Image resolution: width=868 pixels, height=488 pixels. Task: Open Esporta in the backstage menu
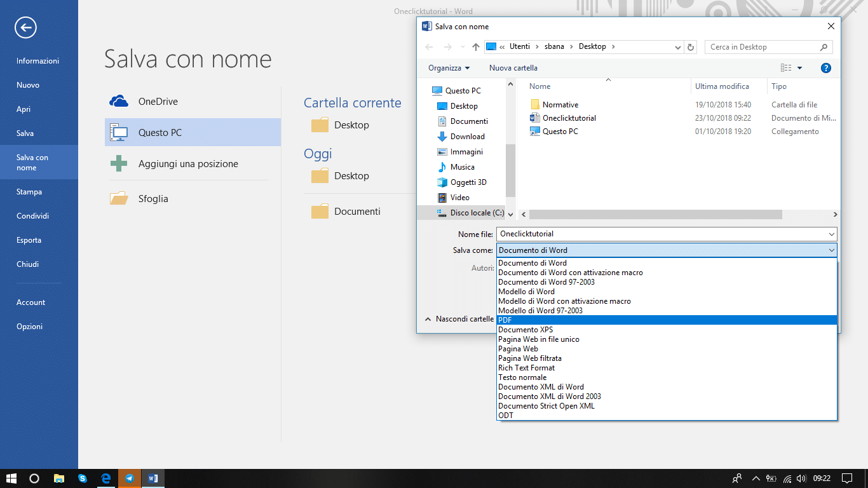click(x=39, y=240)
